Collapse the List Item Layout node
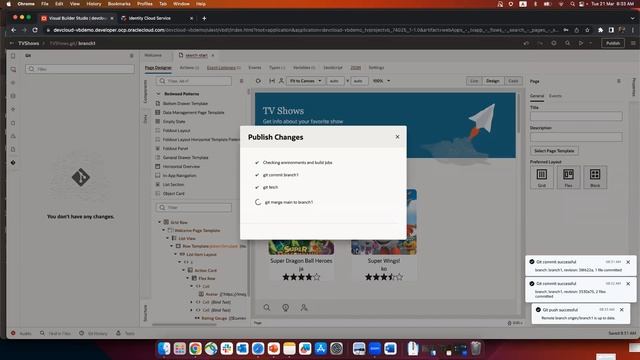640x360 pixels. [176, 254]
